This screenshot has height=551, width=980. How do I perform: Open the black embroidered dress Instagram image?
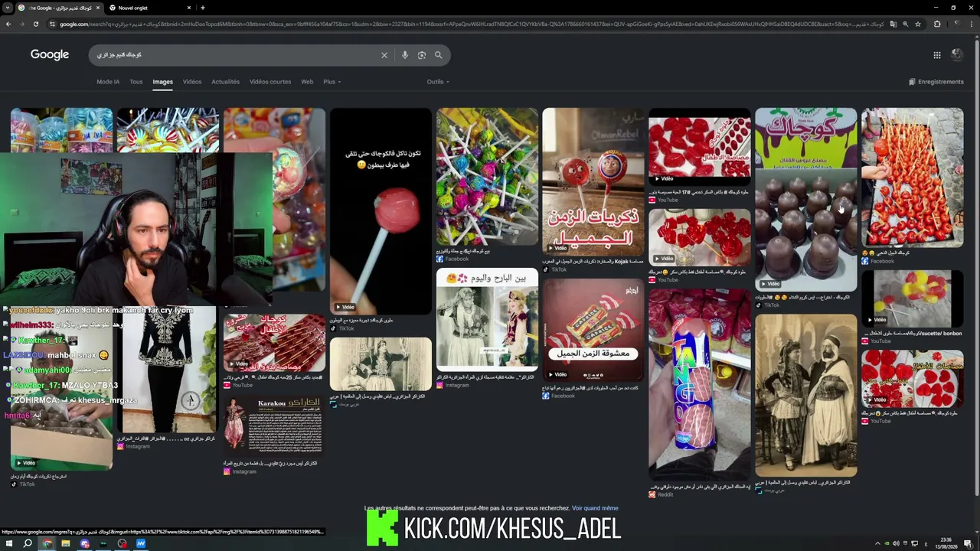click(168, 371)
